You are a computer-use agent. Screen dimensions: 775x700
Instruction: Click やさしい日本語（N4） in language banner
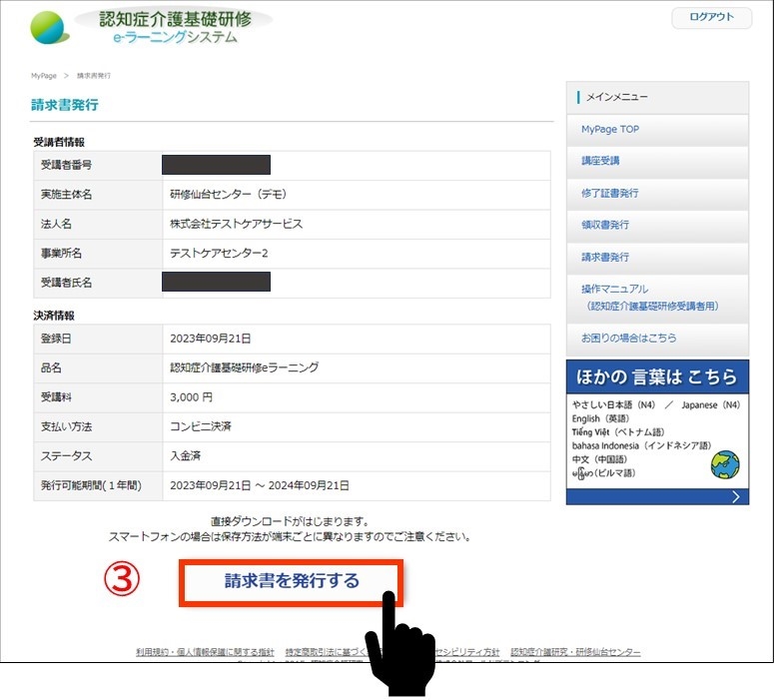(613, 404)
